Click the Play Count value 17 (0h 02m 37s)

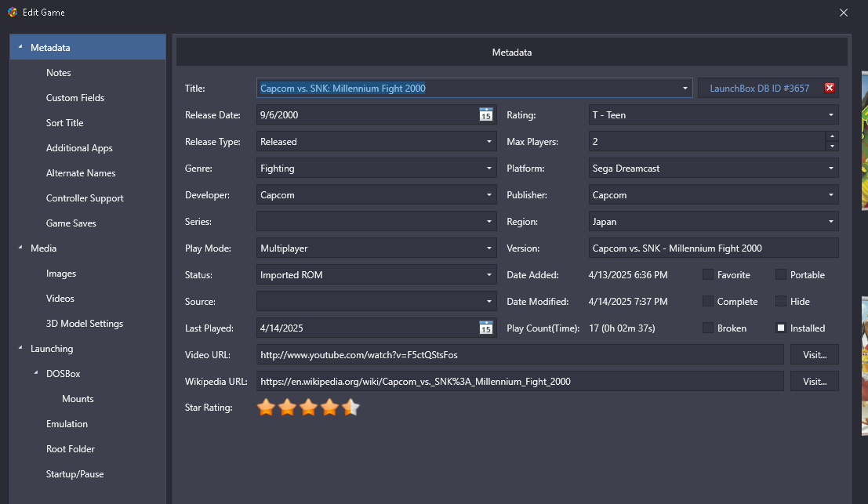pos(622,328)
